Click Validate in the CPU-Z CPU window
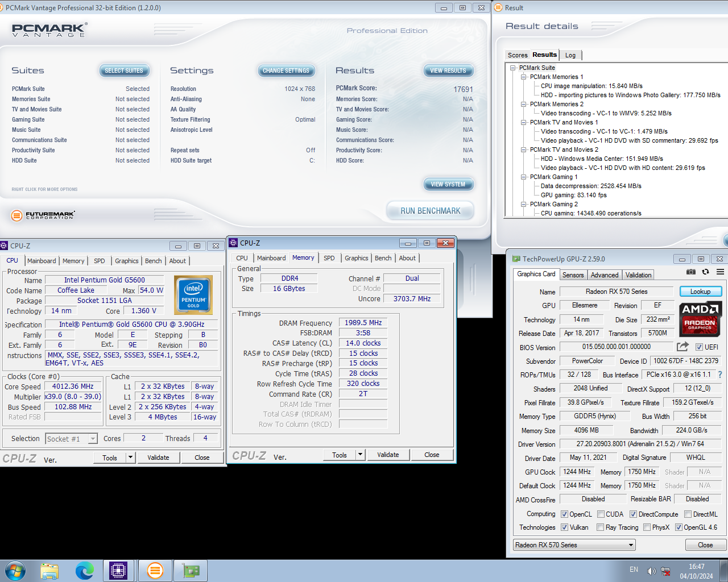 click(x=158, y=458)
